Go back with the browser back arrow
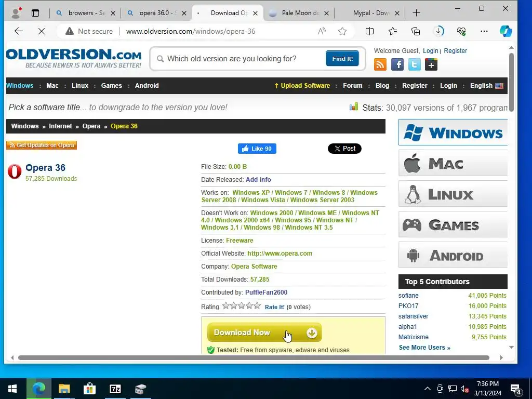 [19, 31]
